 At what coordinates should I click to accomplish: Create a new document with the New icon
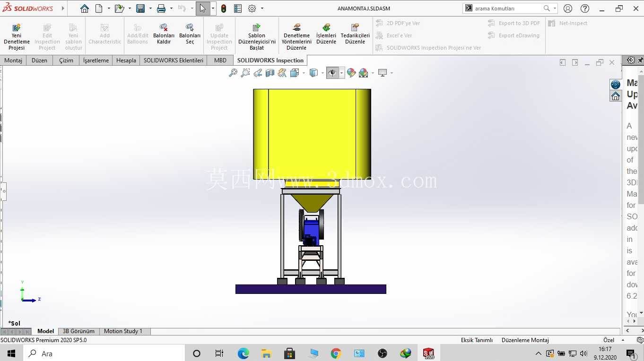[99, 9]
